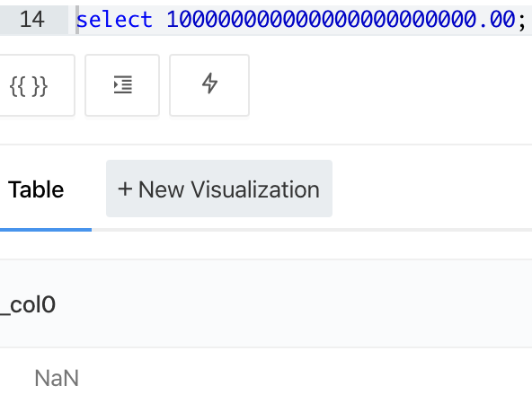This screenshot has width=532, height=395.
Task: Toggle autocomplete with the lightning bolt icon
Action: [209, 85]
